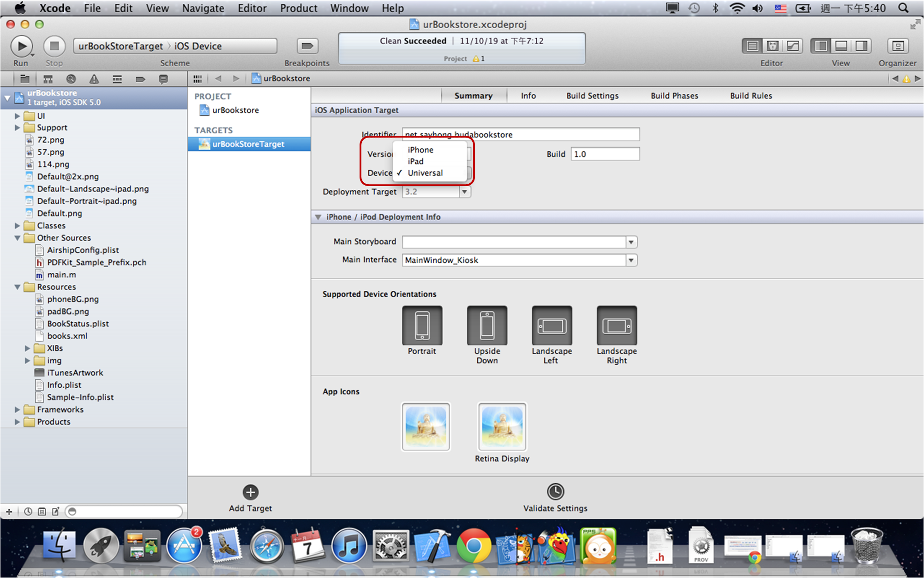Go back in editor history
The width and height of the screenshot is (924, 578).
point(218,78)
